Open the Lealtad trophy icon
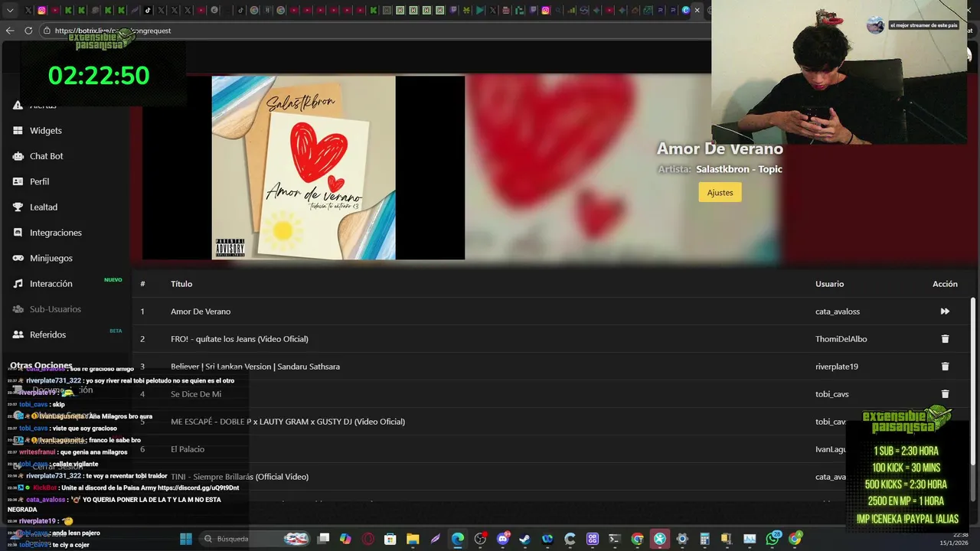 tap(18, 207)
